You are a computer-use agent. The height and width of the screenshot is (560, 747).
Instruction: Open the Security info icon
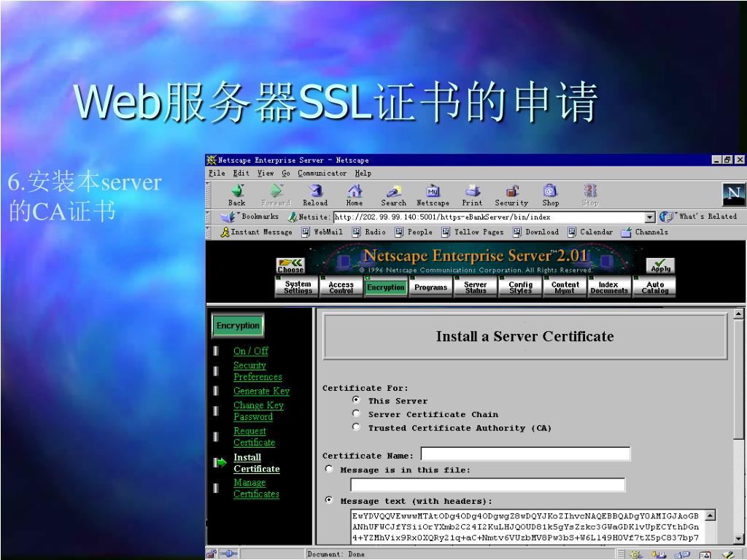click(x=511, y=195)
